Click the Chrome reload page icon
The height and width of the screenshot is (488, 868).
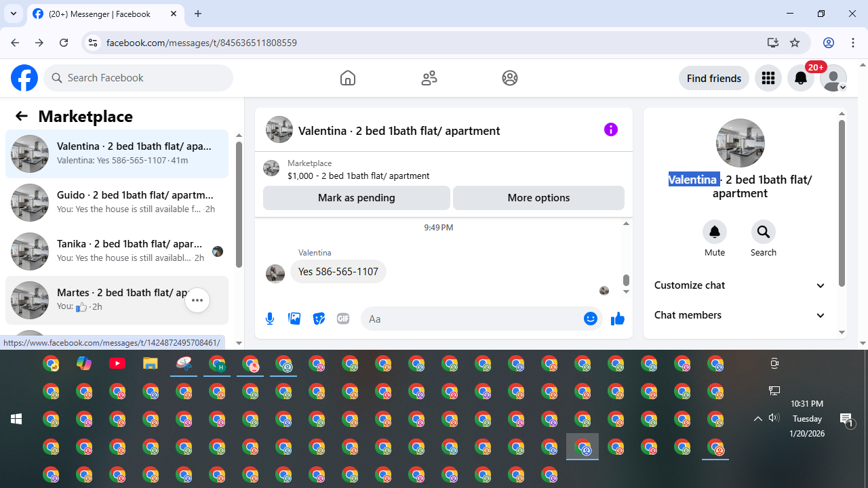point(64,43)
